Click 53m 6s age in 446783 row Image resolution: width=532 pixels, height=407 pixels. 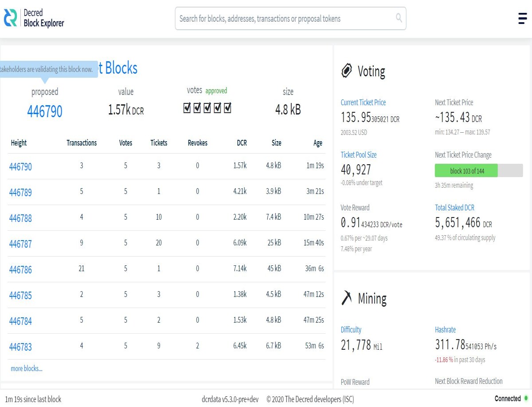[x=314, y=346]
